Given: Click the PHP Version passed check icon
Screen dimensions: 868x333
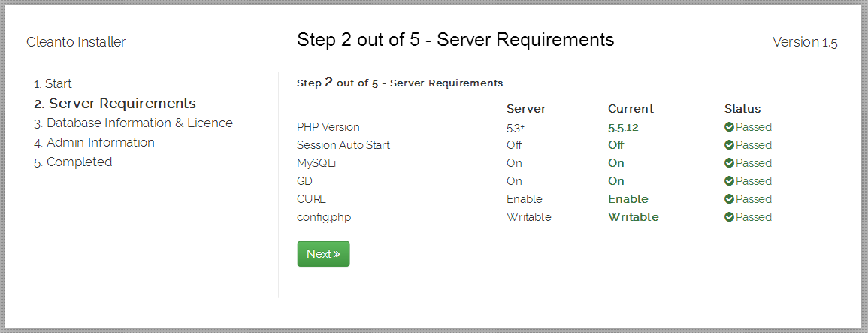Looking at the screenshot, I should coord(729,127).
